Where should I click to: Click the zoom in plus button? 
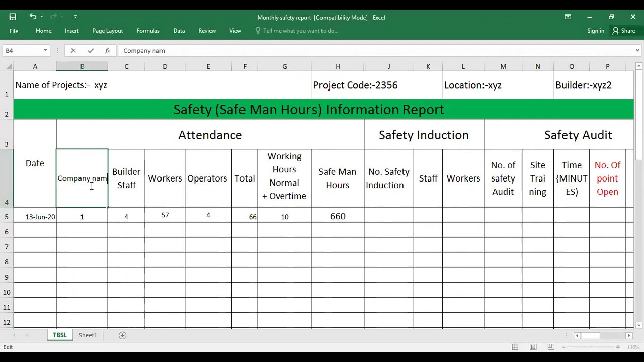(618, 347)
